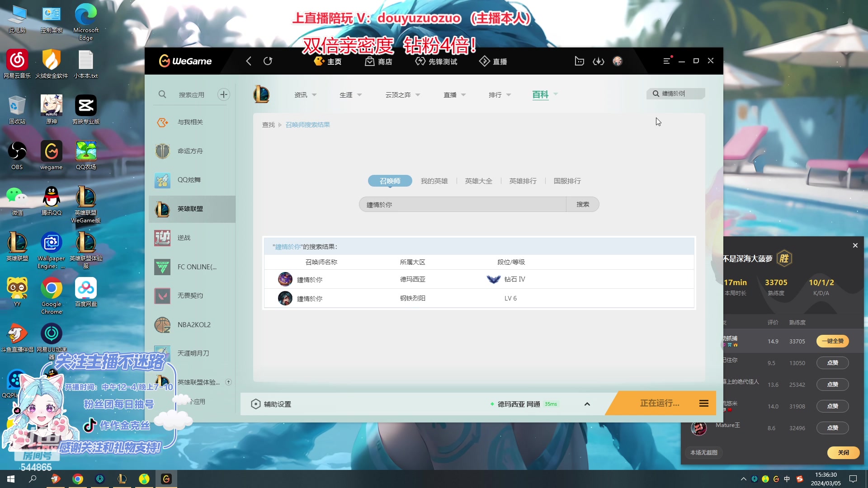Open the notification center icon
Image resolution: width=868 pixels, height=488 pixels.
click(x=853, y=479)
